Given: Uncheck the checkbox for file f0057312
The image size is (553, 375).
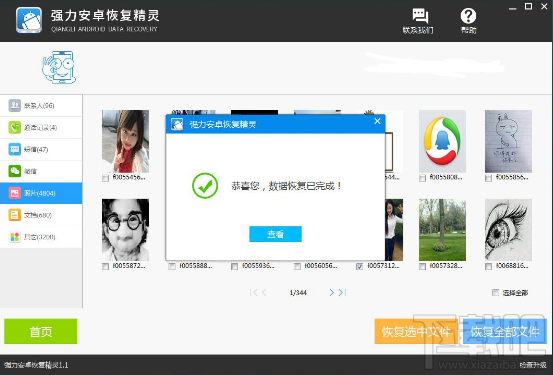Looking at the screenshot, I should click(x=359, y=266).
